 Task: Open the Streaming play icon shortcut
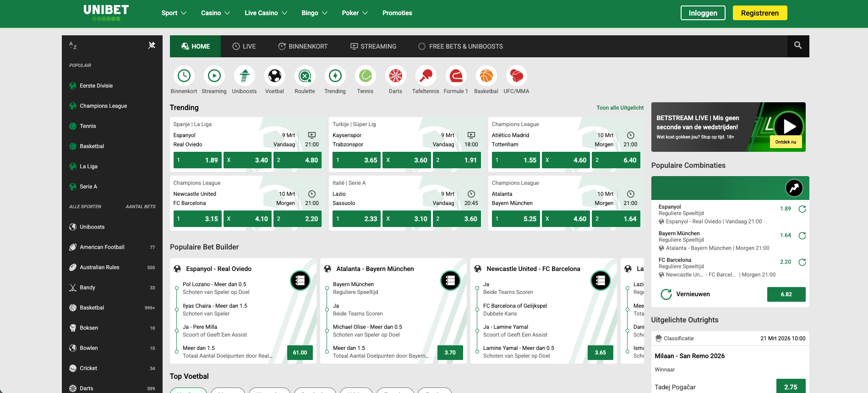pyautogui.click(x=214, y=76)
